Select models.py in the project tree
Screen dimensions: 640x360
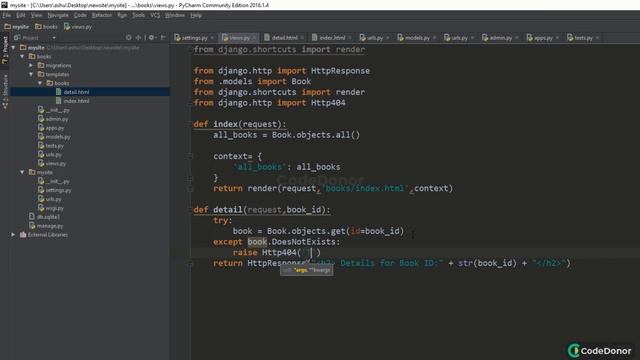pyautogui.click(x=58, y=137)
